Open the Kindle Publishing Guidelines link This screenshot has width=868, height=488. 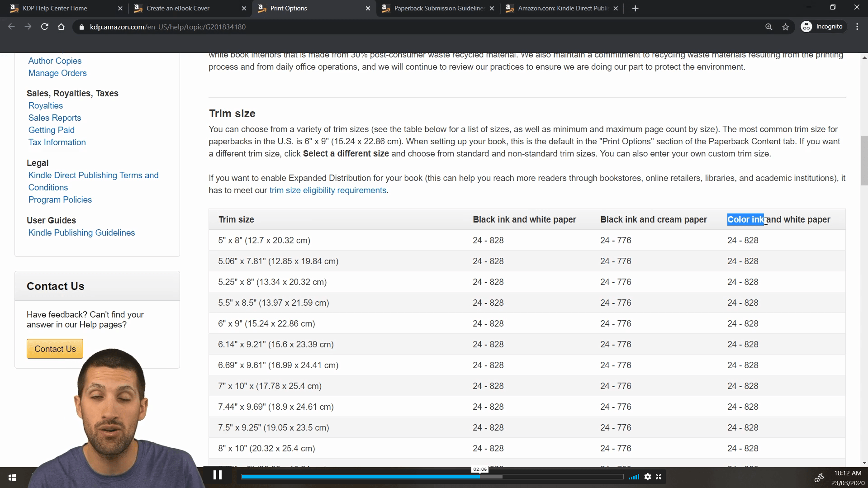81,232
